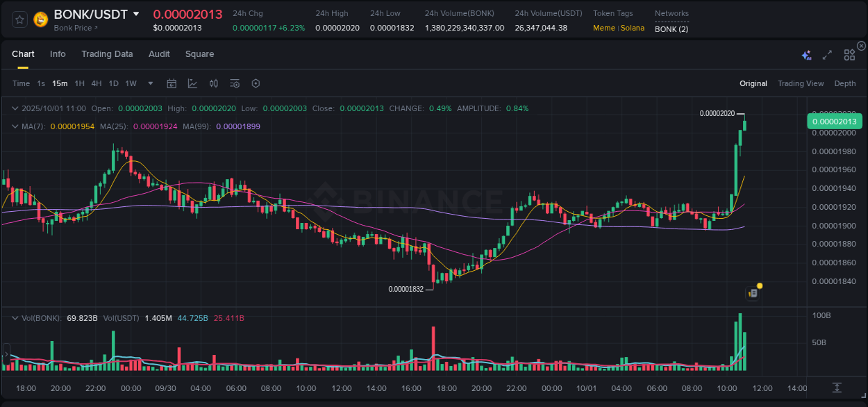Switch to the Trading Data tab

(x=107, y=54)
